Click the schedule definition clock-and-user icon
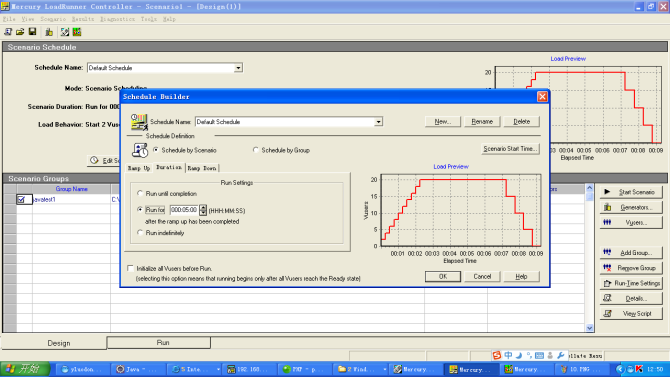Viewport: 670px width, 377px height. pyautogui.click(x=140, y=150)
